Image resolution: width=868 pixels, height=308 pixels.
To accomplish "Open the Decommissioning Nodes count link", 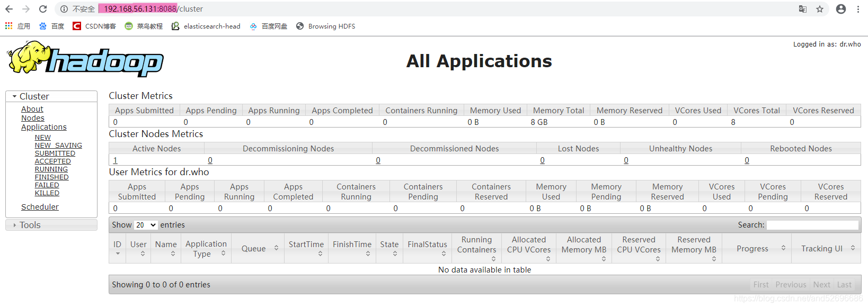I will (x=210, y=160).
